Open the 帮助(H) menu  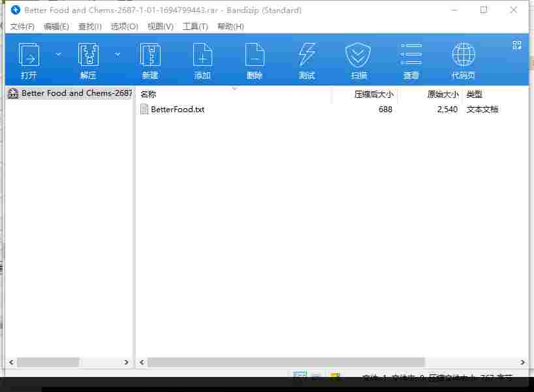[x=230, y=27]
